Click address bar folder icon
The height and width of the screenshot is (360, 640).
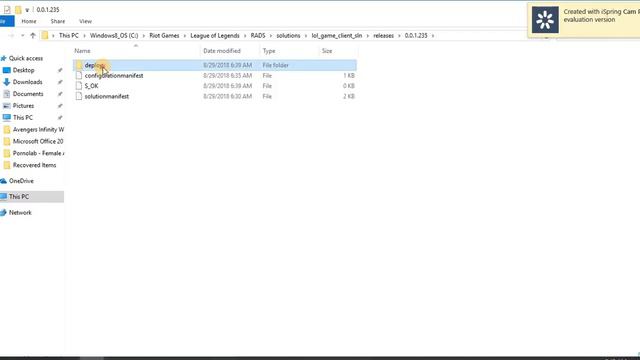tap(45, 36)
